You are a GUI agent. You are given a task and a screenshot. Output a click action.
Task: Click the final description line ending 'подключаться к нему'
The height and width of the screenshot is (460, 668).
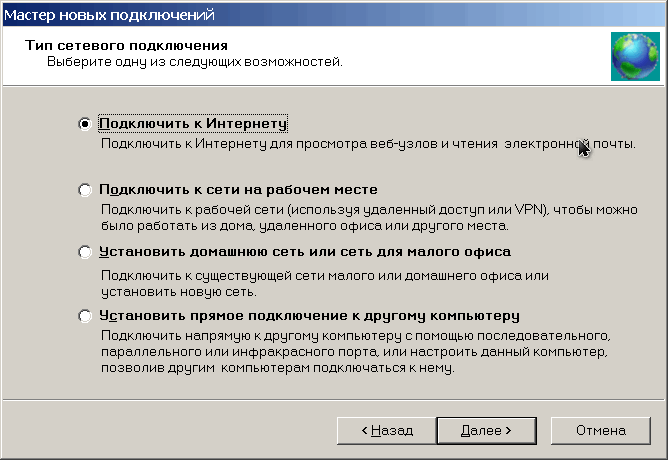coord(278,368)
